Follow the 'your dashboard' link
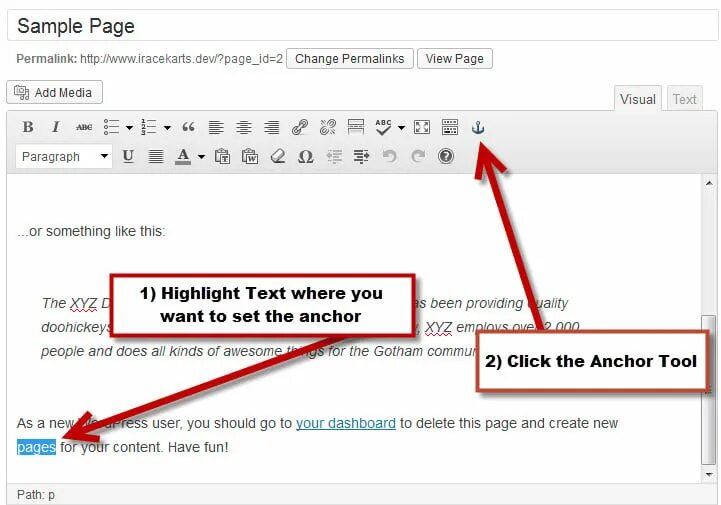 click(346, 423)
